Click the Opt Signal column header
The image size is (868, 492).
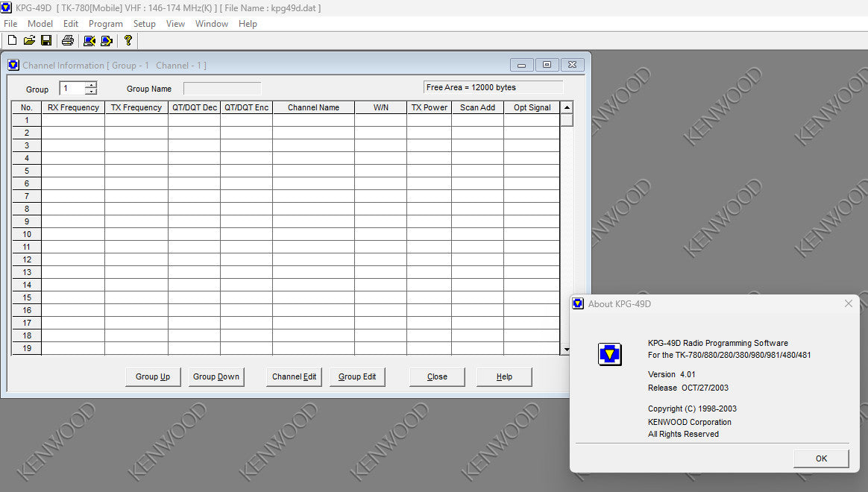(x=532, y=107)
